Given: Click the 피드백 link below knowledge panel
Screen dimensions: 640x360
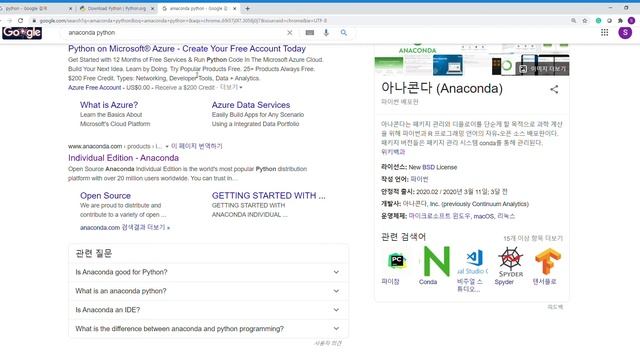Looking at the screenshot, I should pyautogui.click(x=555, y=307).
